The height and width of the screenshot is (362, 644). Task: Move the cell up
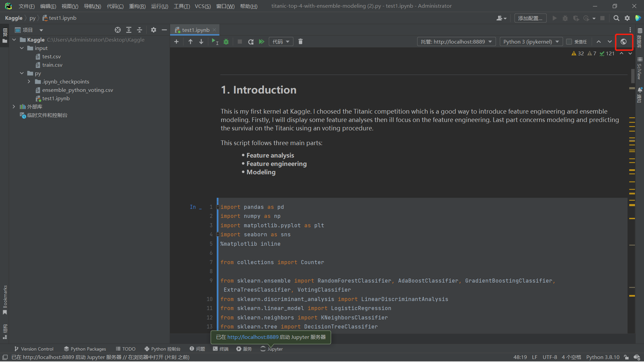point(191,42)
